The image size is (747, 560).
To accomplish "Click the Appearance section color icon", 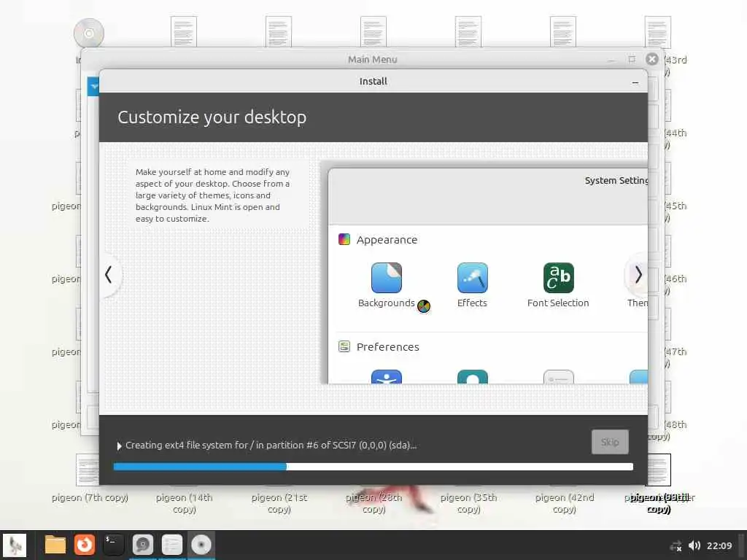I will 344,239.
